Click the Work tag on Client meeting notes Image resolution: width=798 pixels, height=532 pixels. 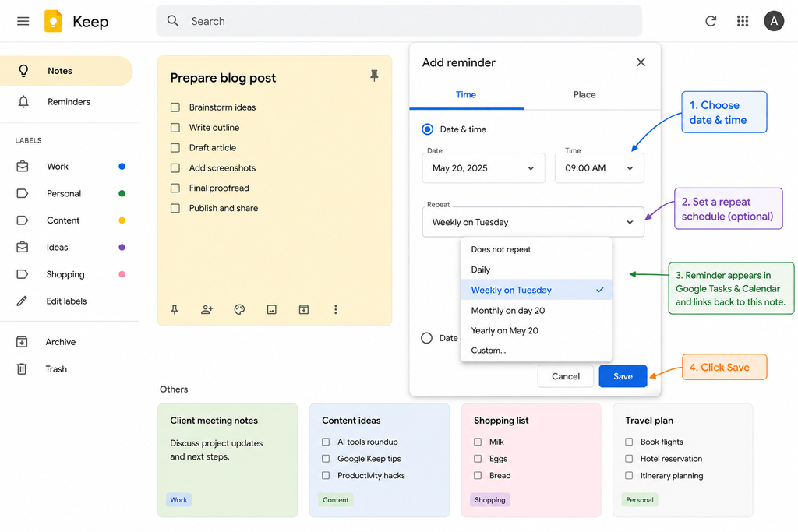tap(178, 500)
